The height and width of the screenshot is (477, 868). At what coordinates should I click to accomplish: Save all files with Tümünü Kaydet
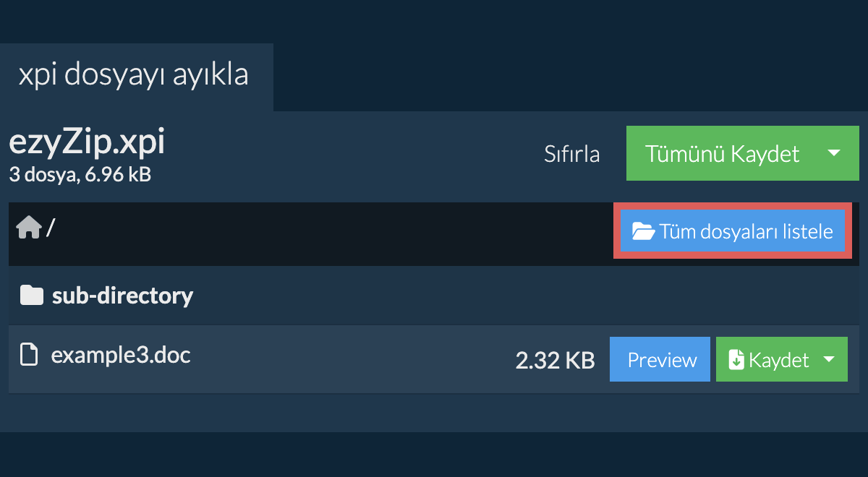723,153
